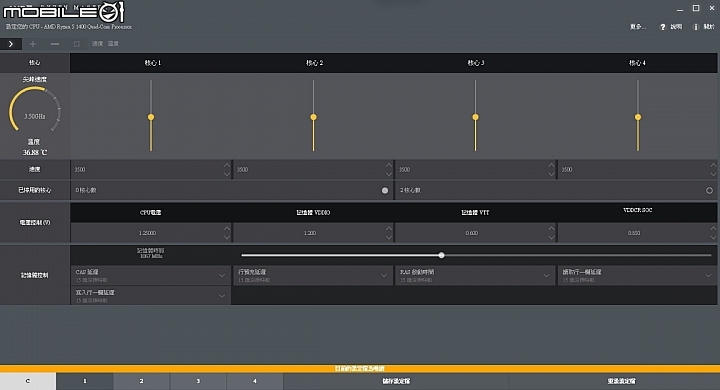Raise memory VTT voltage with up arrow
The width and height of the screenshot is (720, 390).
coord(551,228)
